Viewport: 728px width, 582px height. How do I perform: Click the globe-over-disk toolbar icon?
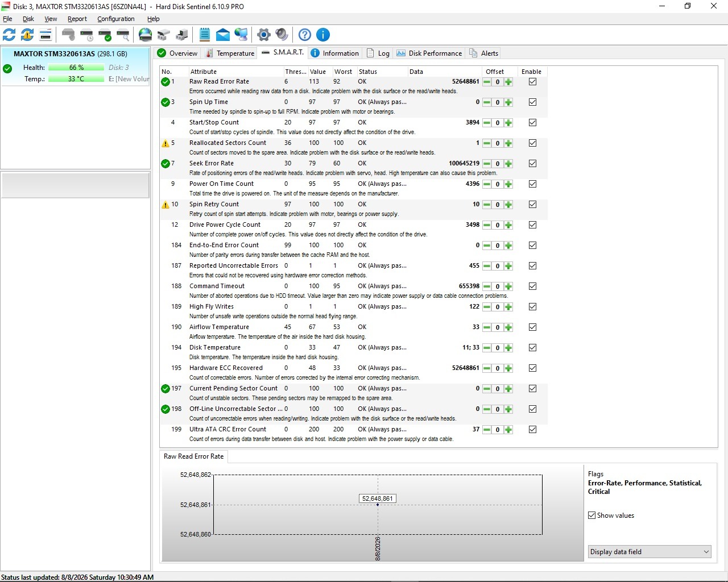pos(146,35)
